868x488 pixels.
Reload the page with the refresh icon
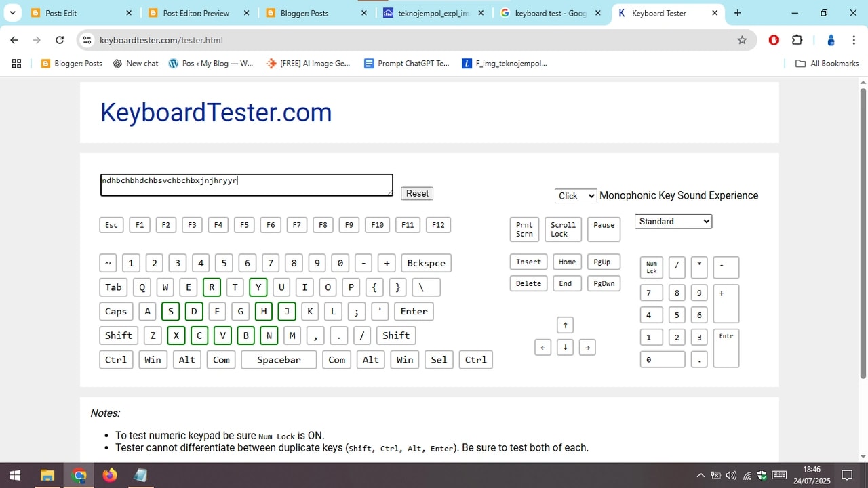(60, 40)
